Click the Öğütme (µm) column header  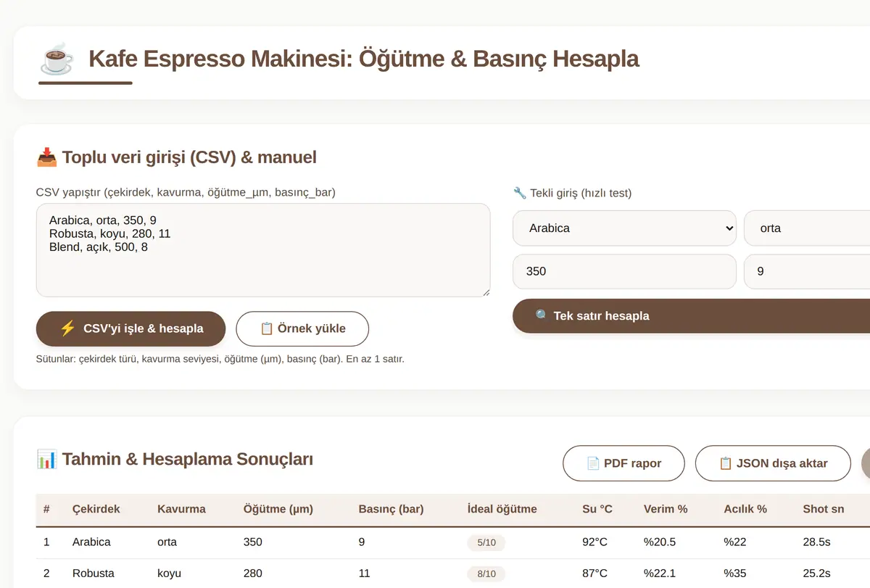tap(278, 509)
